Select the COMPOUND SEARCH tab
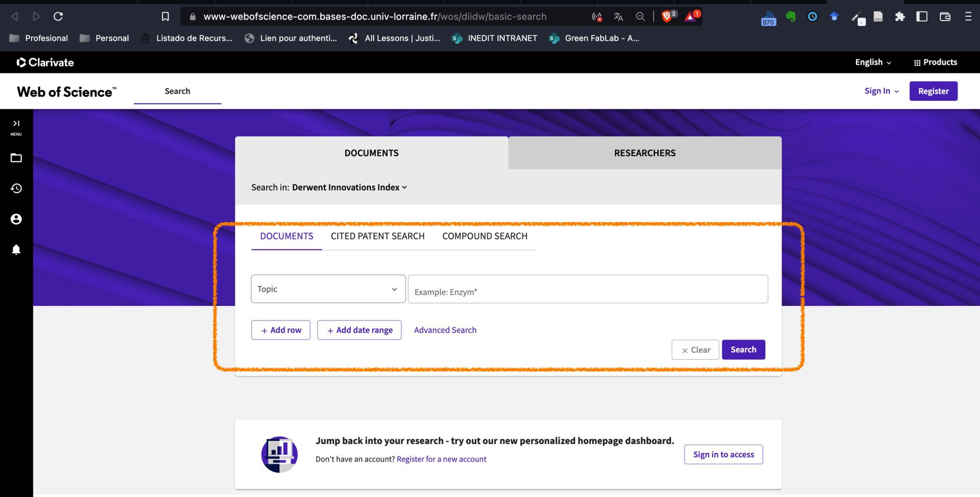Screen dimensions: 980x497 485,236
